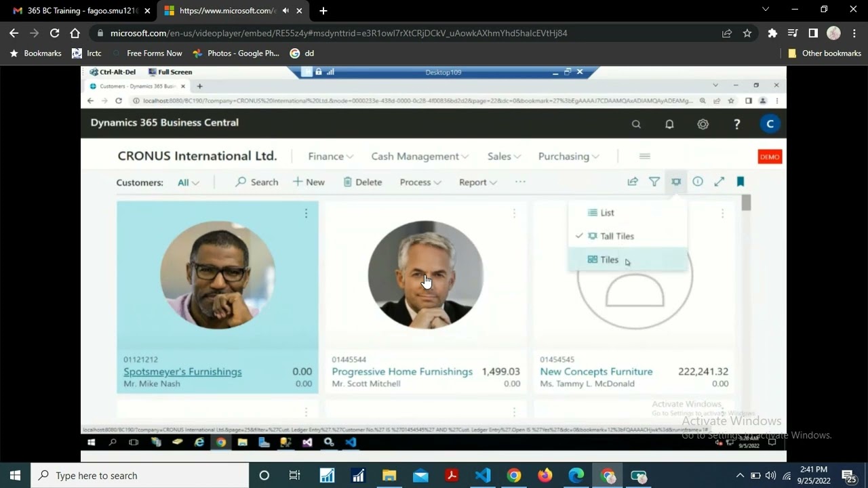Click the layout view options icon
Image resolution: width=868 pixels, height=488 pixels.
tap(676, 182)
